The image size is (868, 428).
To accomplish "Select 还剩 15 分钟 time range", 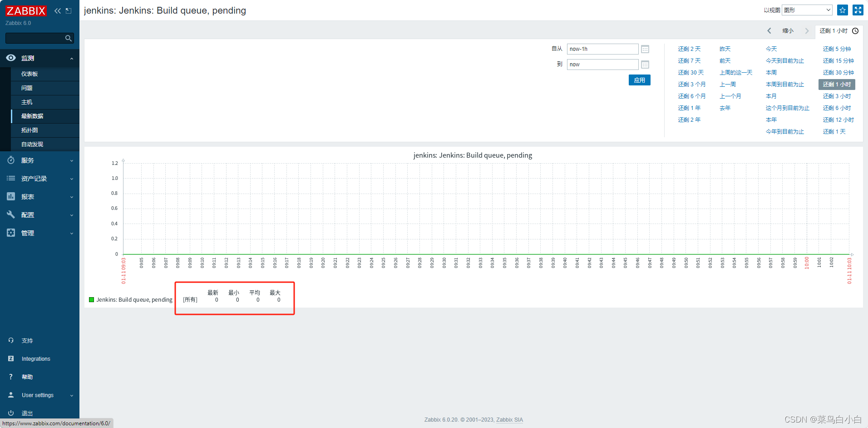I will click(x=838, y=61).
